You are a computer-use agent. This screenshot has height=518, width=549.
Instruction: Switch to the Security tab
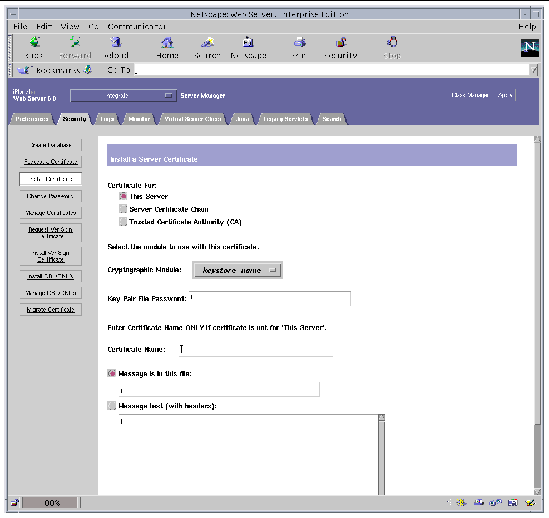74,119
